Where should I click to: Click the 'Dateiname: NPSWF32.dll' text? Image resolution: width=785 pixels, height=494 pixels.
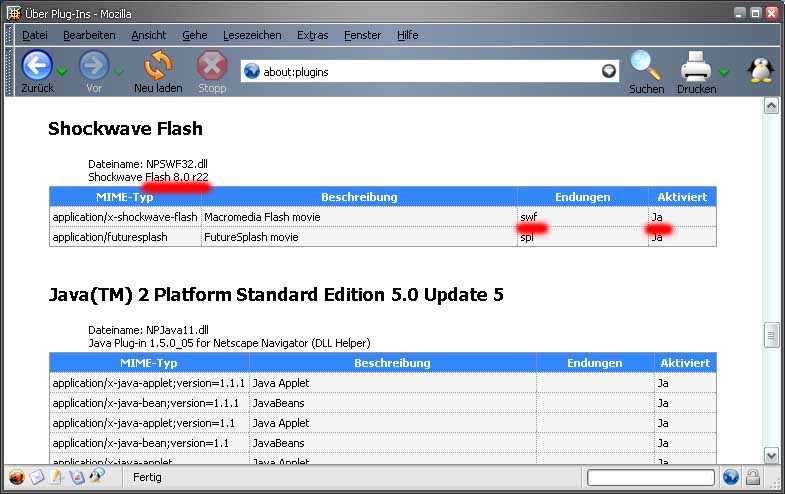click(x=148, y=164)
